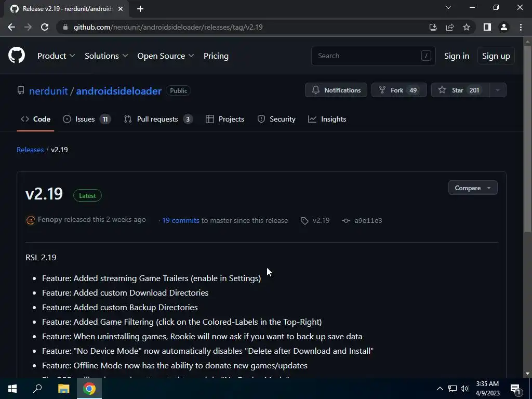Viewport: 532px width, 399px height.
Task: Fork the repository with Fork button
Action: (399, 90)
